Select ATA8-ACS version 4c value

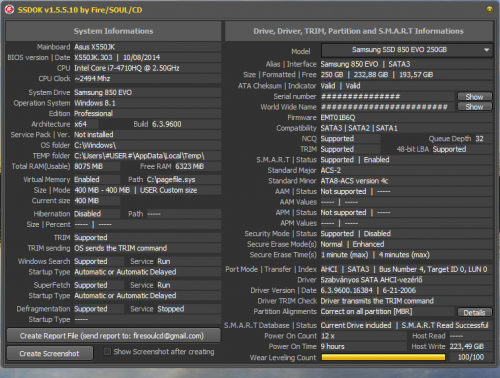tap(354, 181)
